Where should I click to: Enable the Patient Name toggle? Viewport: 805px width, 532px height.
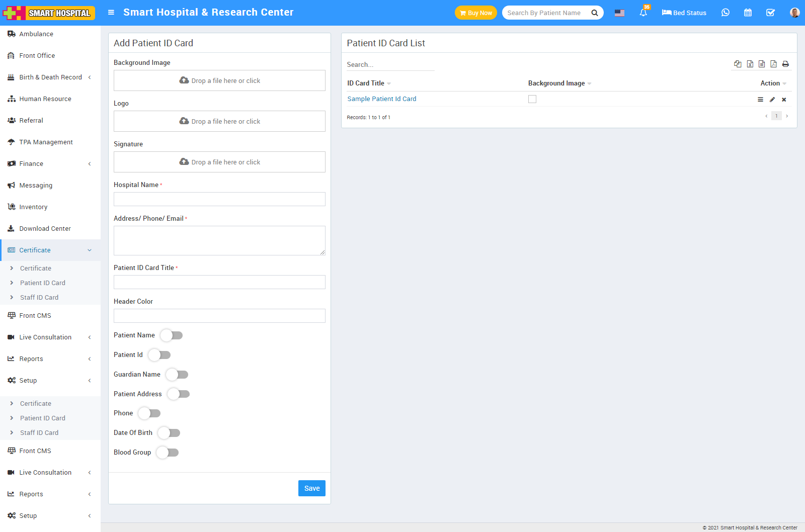[x=172, y=335]
